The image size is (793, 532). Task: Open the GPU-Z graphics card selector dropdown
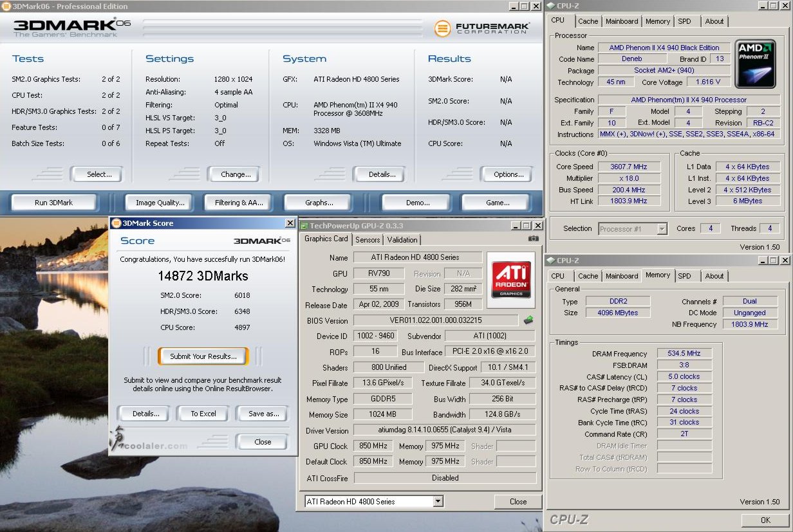[x=438, y=502]
